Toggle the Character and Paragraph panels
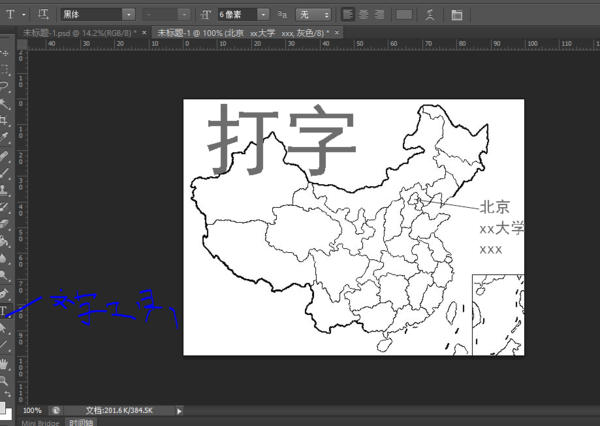The width and height of the screenshot is (600, 426). pyautogui.click(x=457, y=15)
